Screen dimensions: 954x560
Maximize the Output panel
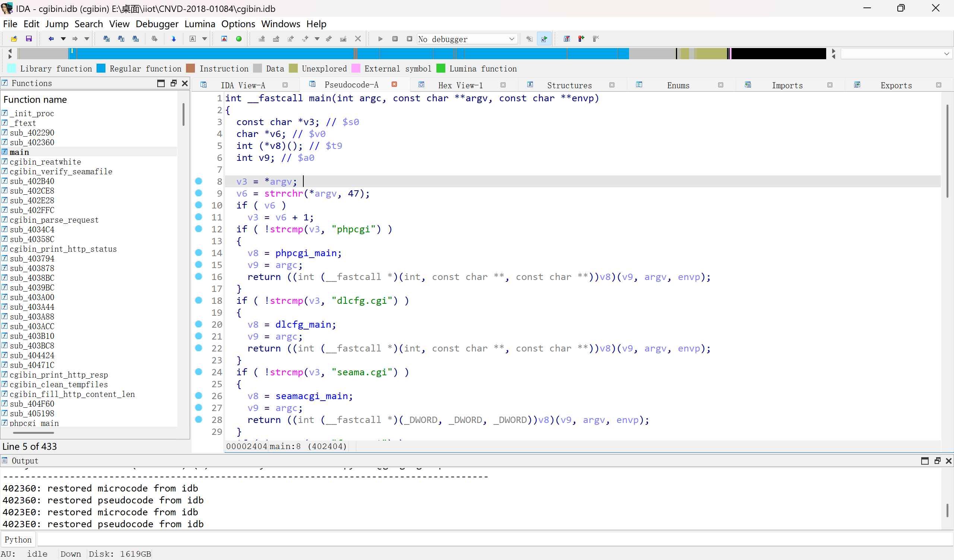925,461
